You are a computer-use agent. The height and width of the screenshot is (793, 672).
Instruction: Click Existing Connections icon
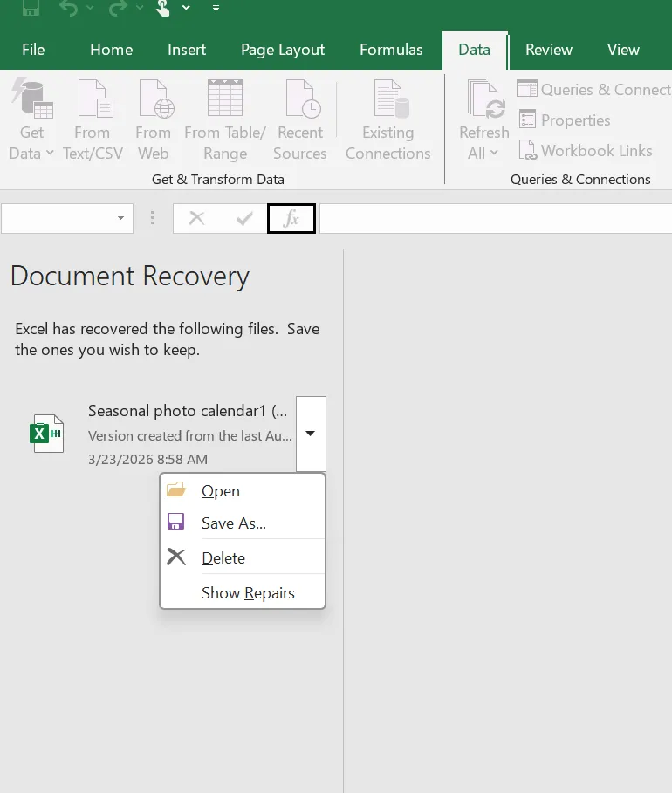click(391, 98)
